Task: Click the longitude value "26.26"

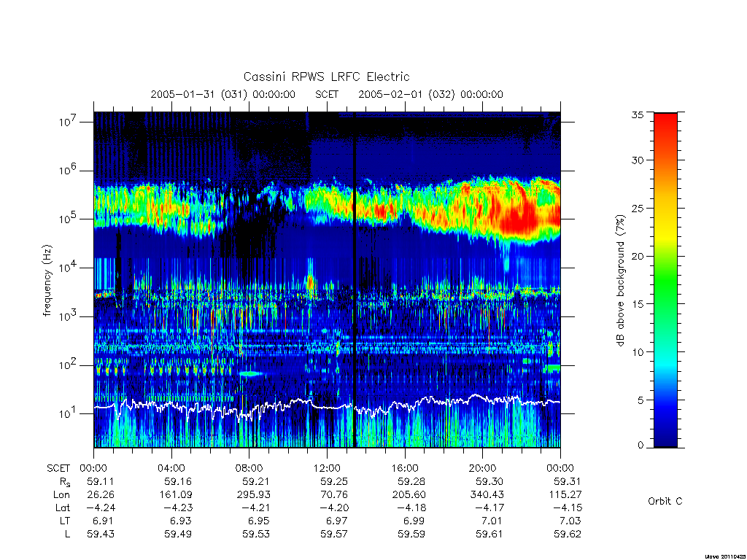Action: coord(101,495)
